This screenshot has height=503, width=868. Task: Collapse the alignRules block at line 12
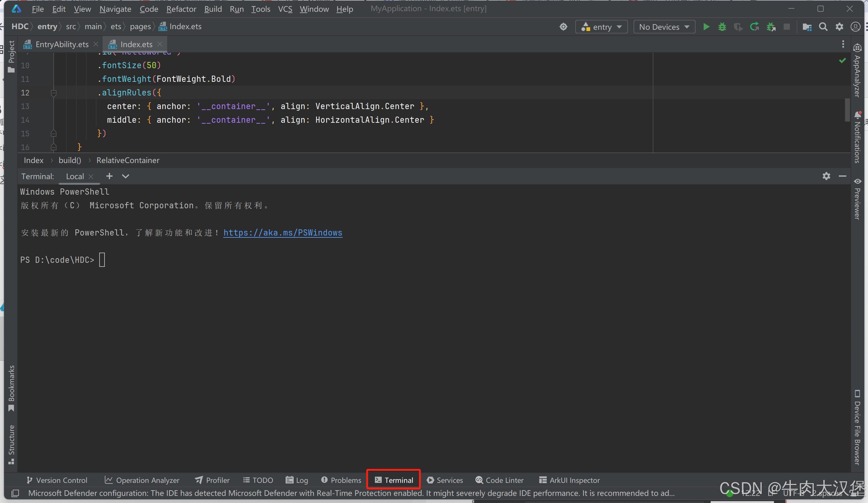click(53, 93)
